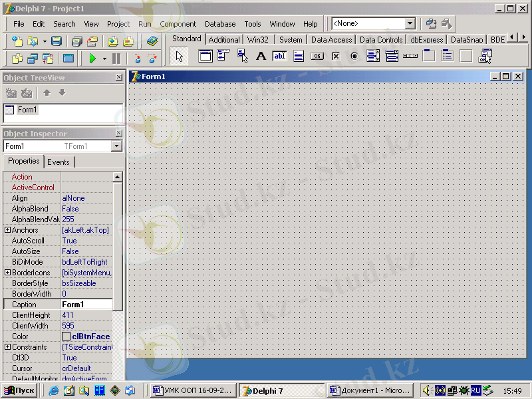Select the RadioButton component in palette

(x=354, y=57)
